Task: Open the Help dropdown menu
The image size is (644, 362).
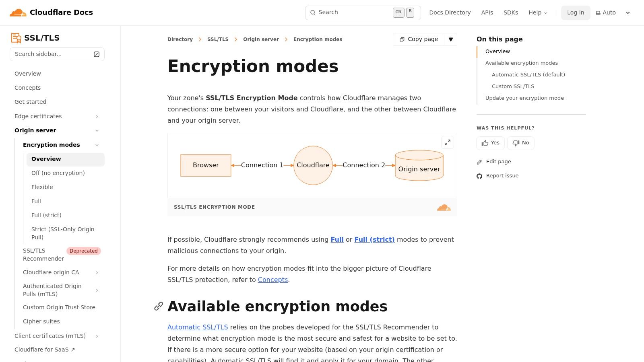Action: pyautogui.click(x=538, y=12)
